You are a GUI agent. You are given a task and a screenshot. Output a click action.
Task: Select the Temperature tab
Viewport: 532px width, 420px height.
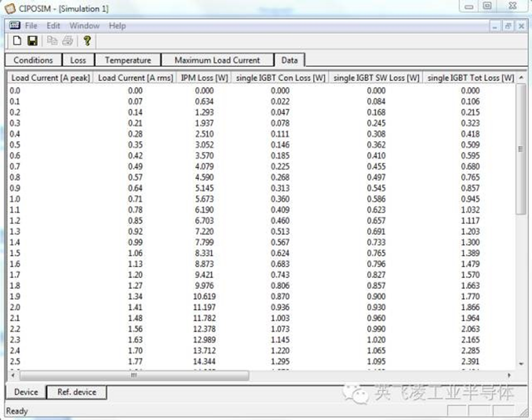coord(128,60)
